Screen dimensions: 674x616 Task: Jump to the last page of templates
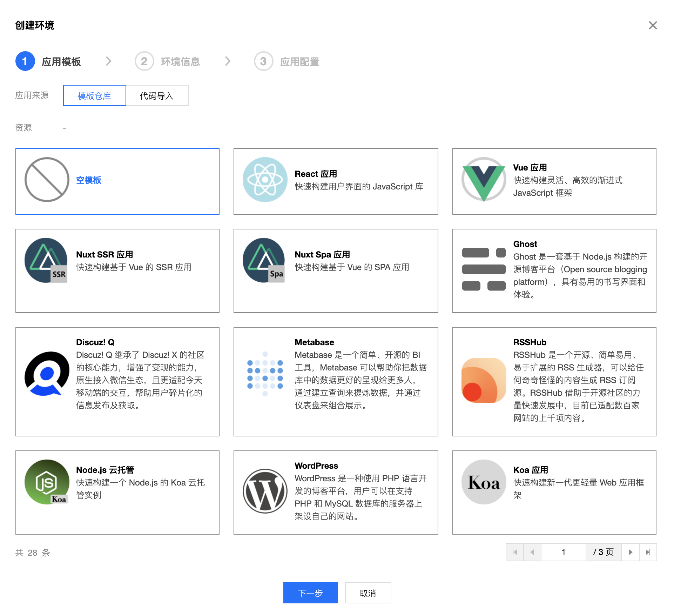[648, 552]
